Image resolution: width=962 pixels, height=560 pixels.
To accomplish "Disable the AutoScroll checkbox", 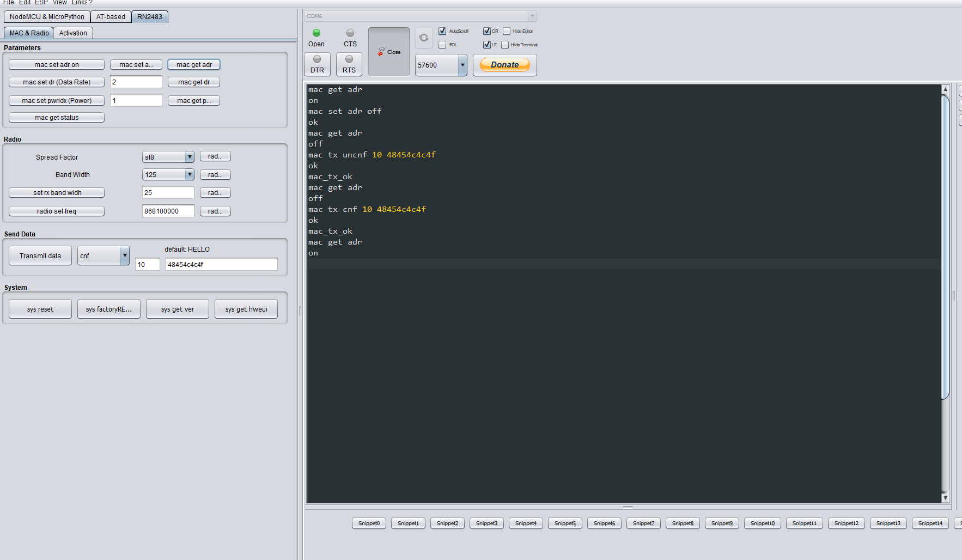I will (442, 31).
